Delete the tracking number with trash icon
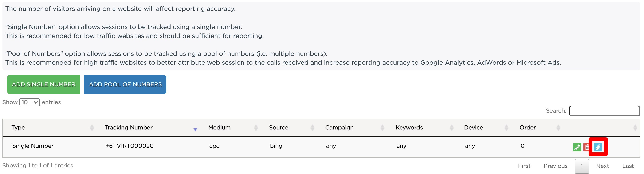Viewport: 644px width, 174px height. 586,147
